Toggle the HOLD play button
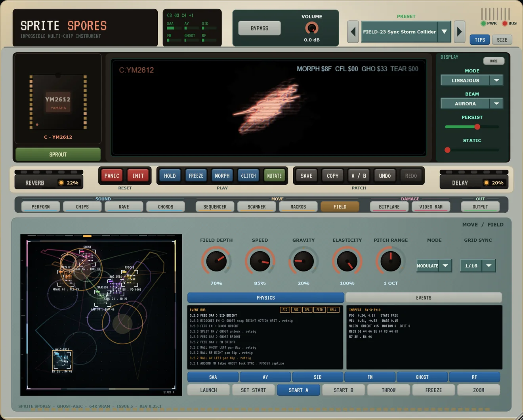This screenshot has width=523, height=420. pos(170,176)
